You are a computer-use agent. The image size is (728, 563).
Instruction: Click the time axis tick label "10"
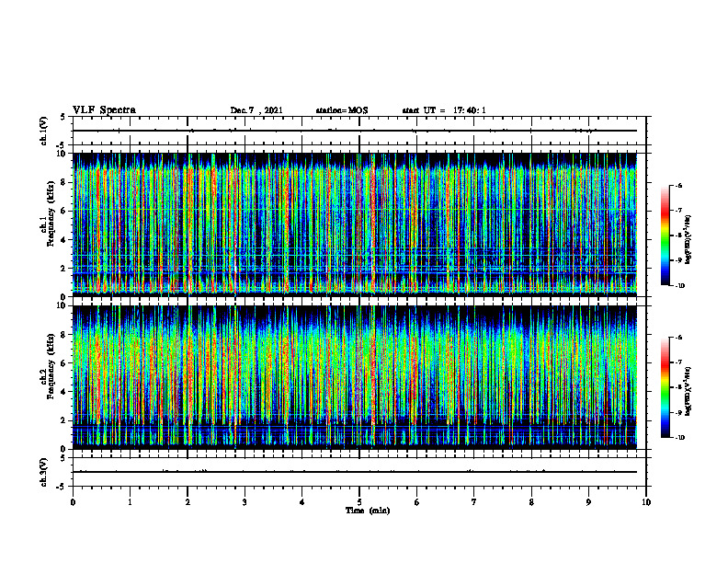pos(646,502)
